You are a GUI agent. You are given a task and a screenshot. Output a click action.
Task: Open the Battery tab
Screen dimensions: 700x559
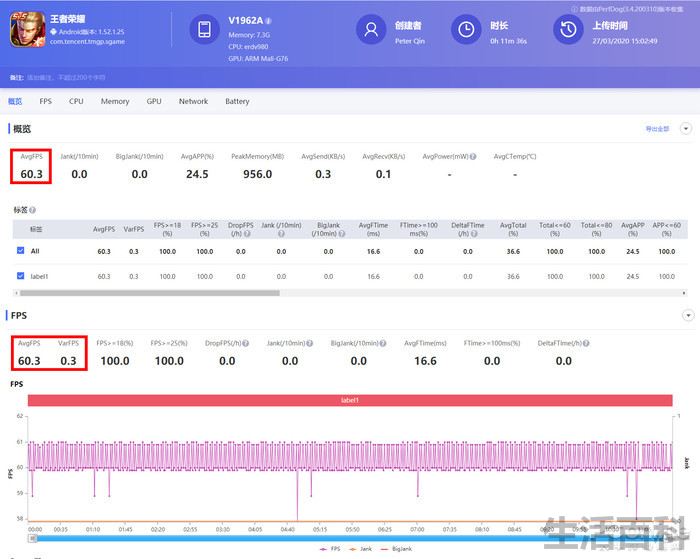pyautogui.click(x=237, y=101)
